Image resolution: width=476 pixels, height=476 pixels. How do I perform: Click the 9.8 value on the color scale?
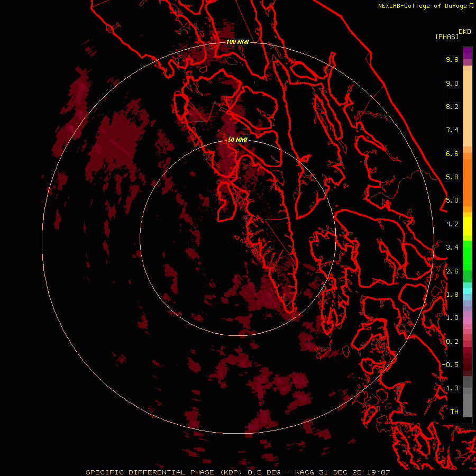click(x=452, y=59)
